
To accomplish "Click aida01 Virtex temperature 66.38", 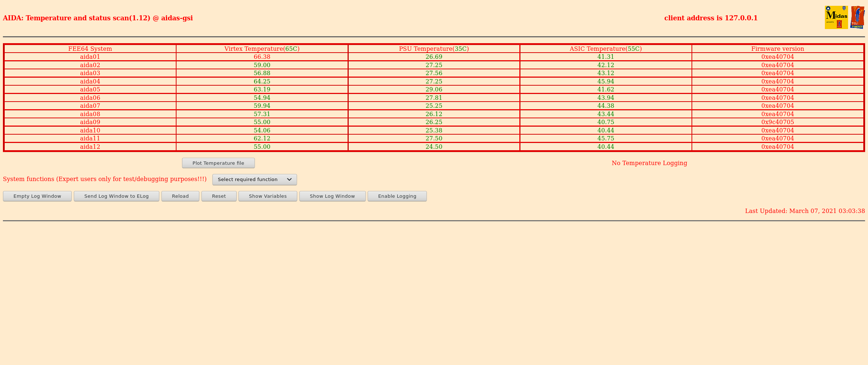I will [x=262, y=57].
